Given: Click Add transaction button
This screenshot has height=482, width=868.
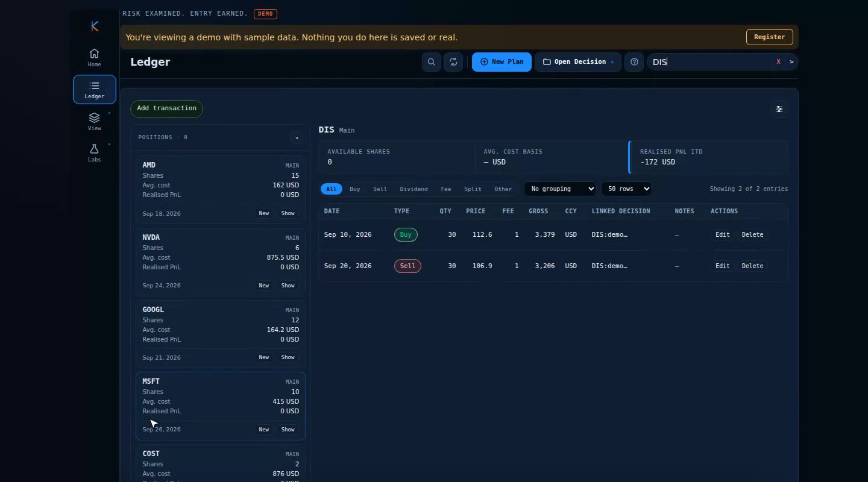Looking at the screenshot, I should (x=166, y=108).
